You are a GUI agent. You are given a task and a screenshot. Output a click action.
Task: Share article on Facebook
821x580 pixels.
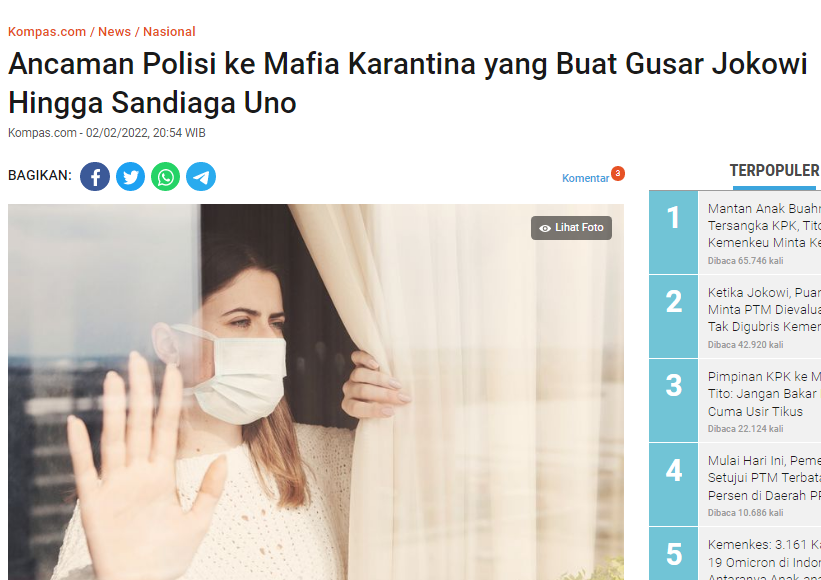pos(95,176)
